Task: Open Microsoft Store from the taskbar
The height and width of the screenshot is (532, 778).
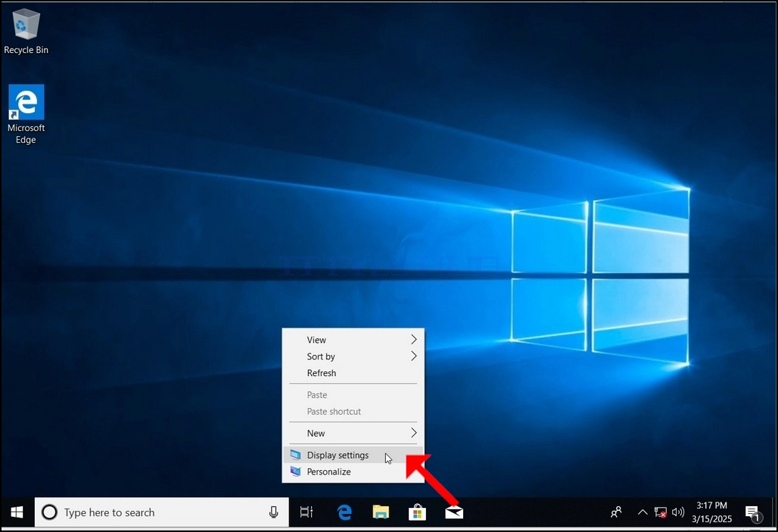Action: coord(417,512)
